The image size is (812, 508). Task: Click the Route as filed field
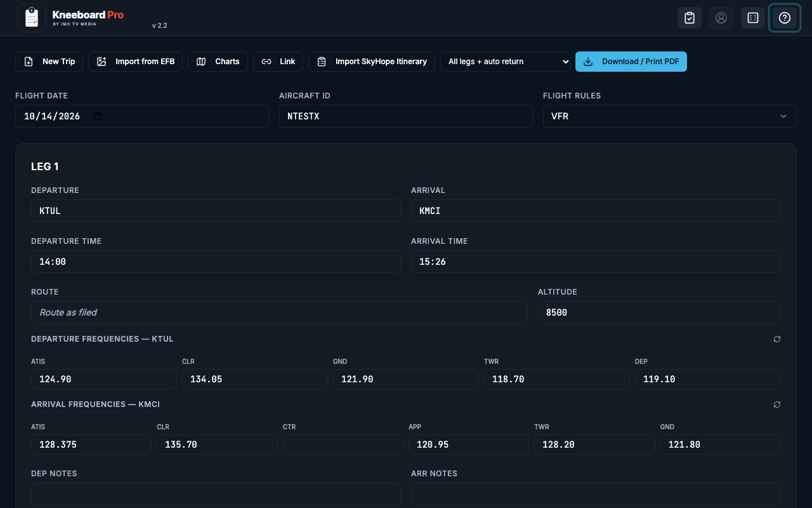pyautogui.click(x=279, y=312)
